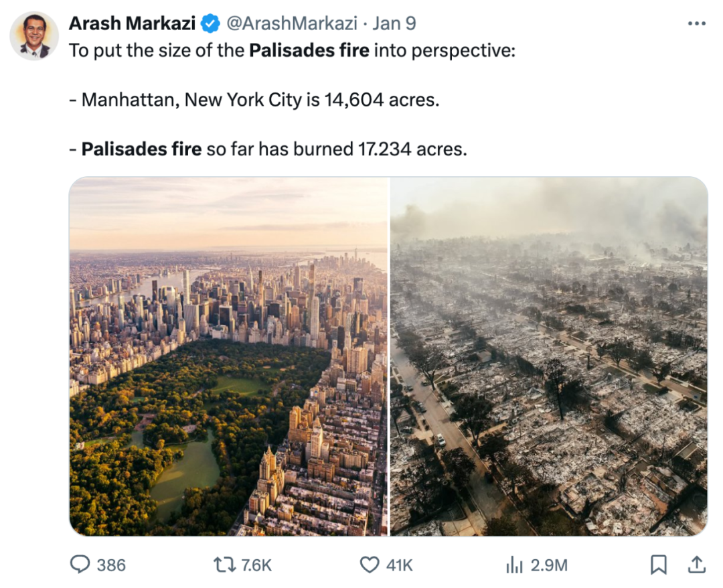Viewport: 723px width, 588px height.
Task: Click bold "Palisades fire" in the first sentence
Action: (309, 51)
